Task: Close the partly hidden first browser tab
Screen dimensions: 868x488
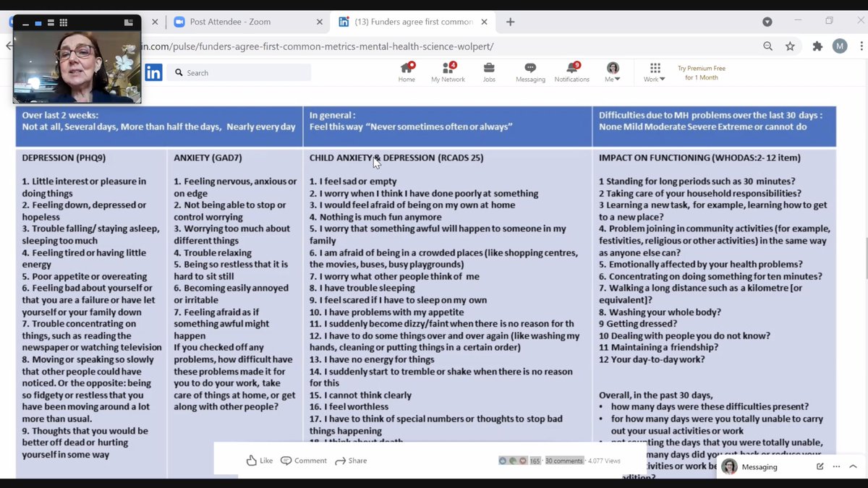Action: pos(155,22)
